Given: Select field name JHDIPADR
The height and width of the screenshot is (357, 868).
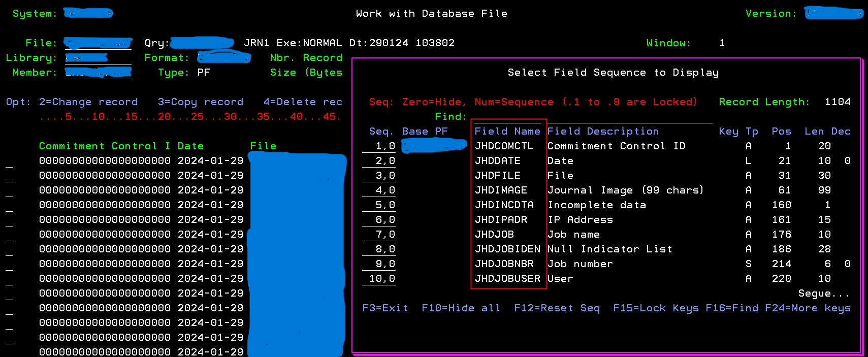Looking at the screenshot, I should [x=501, y=220].
